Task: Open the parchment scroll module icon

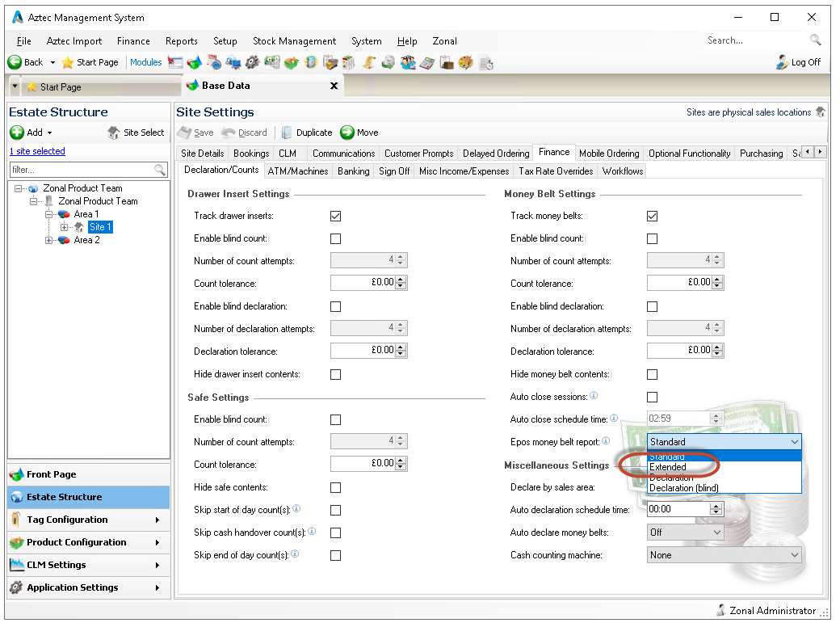Action: [x=369, y=63]
